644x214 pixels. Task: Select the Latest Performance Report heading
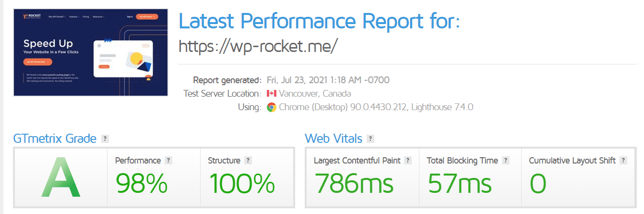(x=319, y=20)
